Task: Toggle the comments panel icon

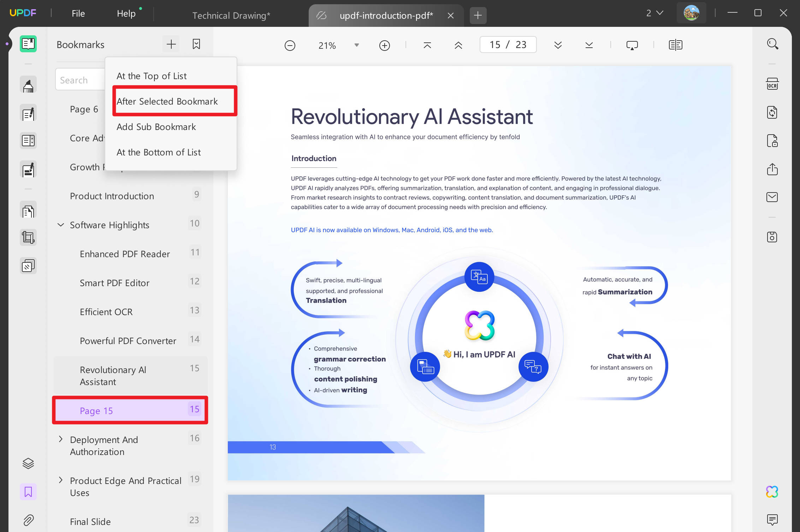Action: coord(772,520)
